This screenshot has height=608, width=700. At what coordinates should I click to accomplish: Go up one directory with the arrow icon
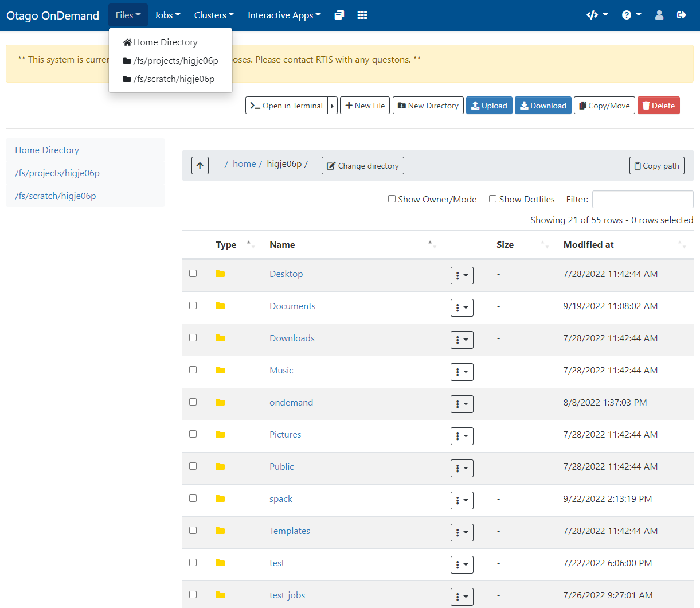200,165
